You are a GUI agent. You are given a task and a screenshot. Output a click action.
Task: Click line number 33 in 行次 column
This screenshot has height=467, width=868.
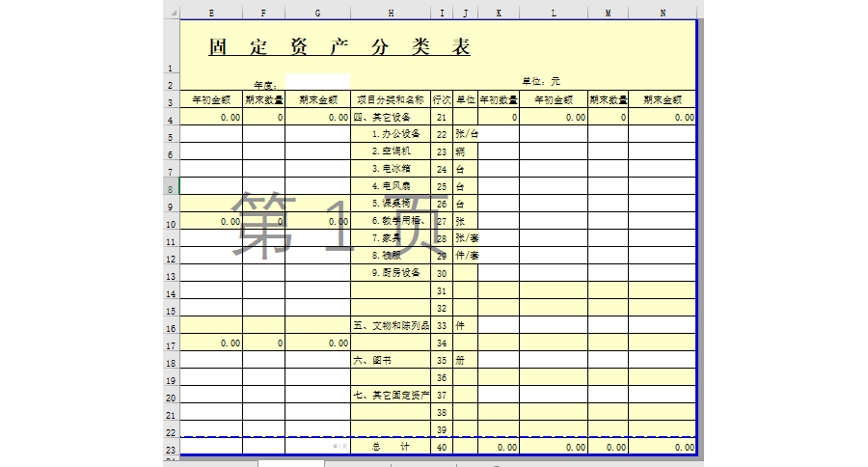pos(442,326)
